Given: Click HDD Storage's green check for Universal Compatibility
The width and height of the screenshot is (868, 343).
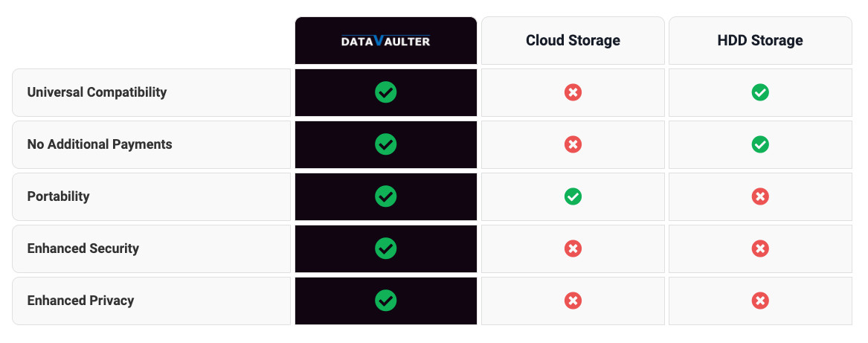Looking at the screenshot, I should tap(760, 92).
